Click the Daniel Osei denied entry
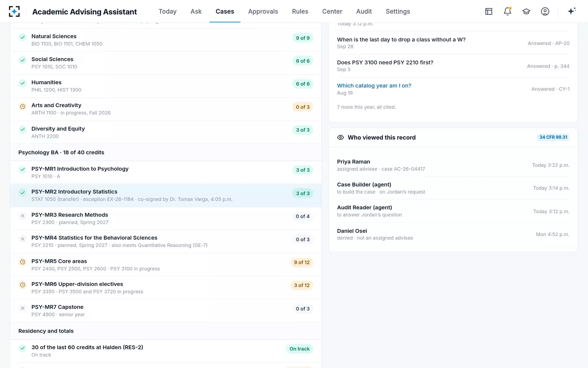 pyautogui.click(x=453, y=234)
